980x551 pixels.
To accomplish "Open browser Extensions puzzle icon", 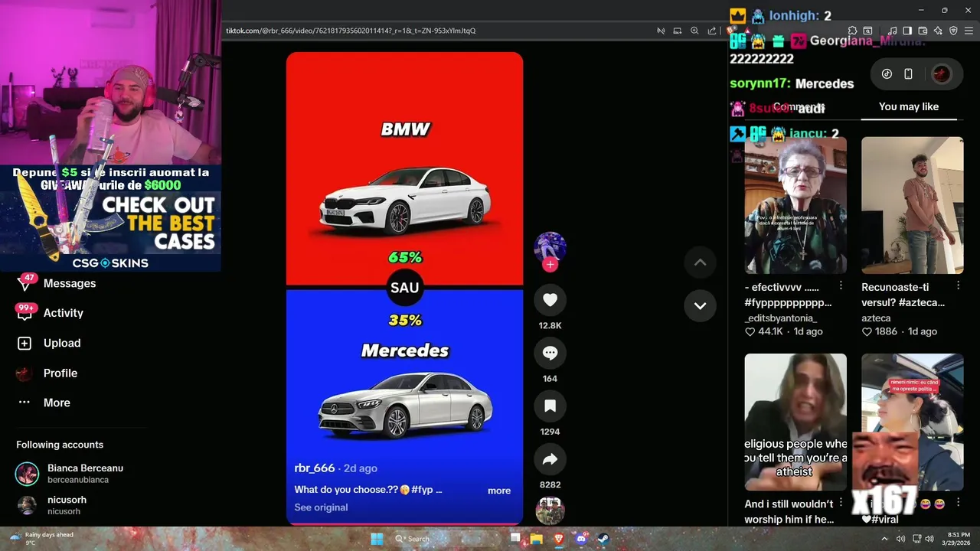I will 852,31.
